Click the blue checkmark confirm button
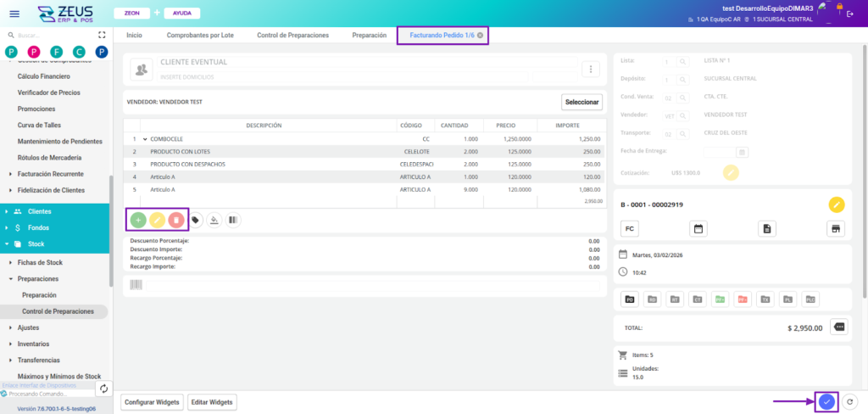The width and height of the screenshot is (868, 414). pyautogui.click(x=826, y=402)
